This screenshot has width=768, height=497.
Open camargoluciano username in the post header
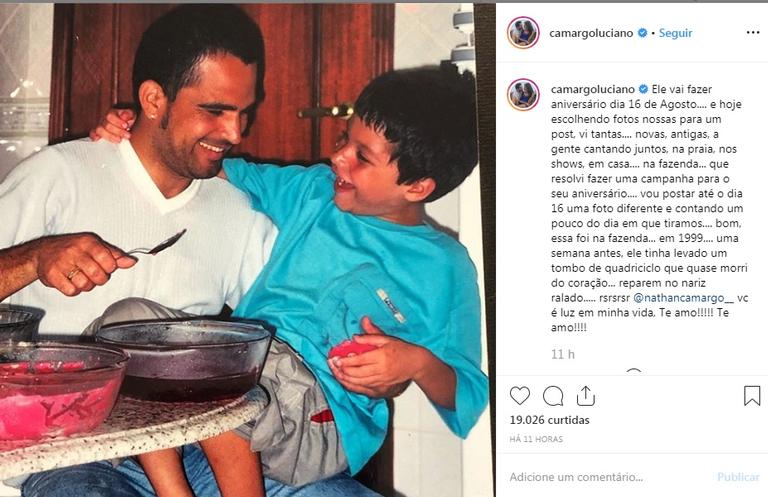click(x=591, y=33)
